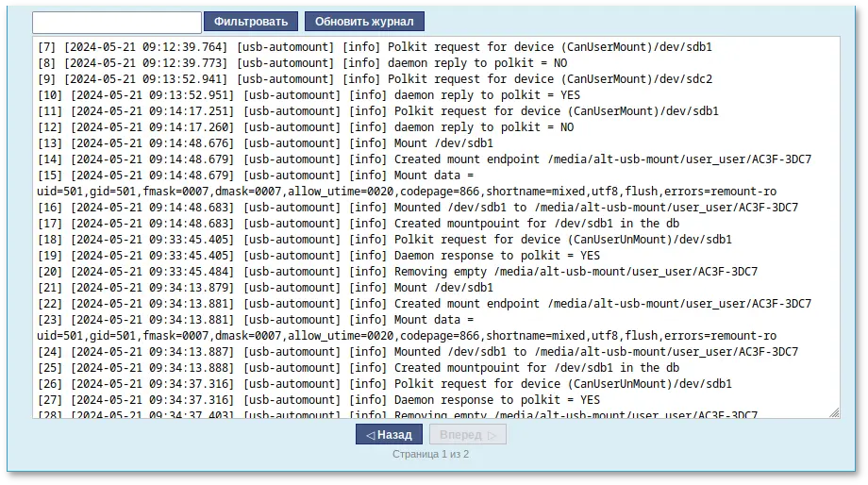Viewport: 868px width, 485px height.
Task: Select log line [8] daemon reply NO
Action: (302, 63)
